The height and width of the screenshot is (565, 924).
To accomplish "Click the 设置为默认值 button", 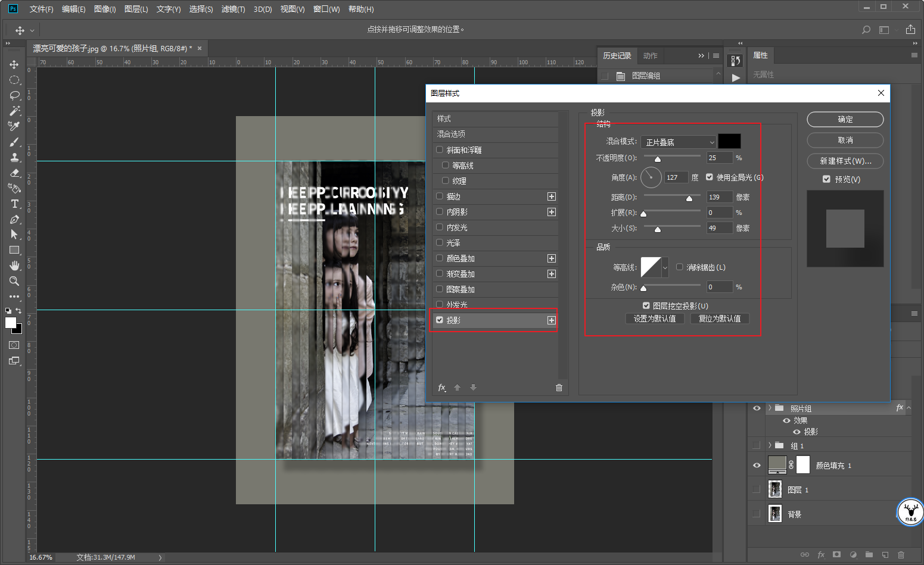I will pos(655,319).
